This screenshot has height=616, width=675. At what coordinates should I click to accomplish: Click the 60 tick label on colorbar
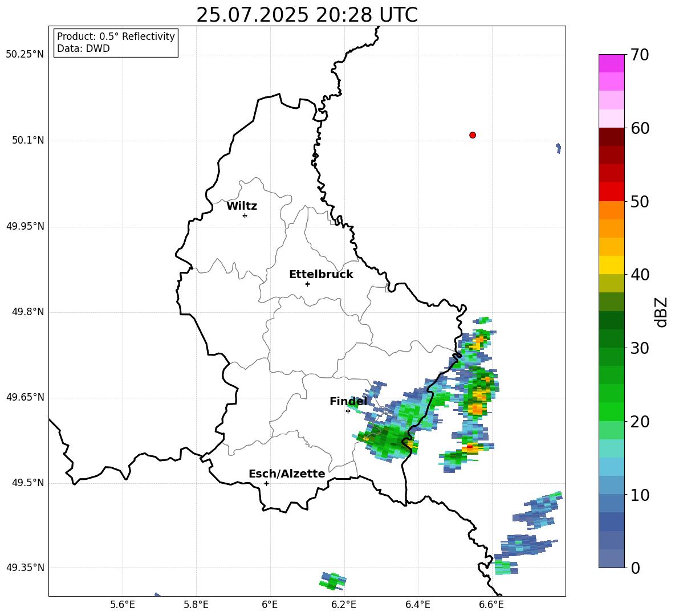tap(640, 128)
